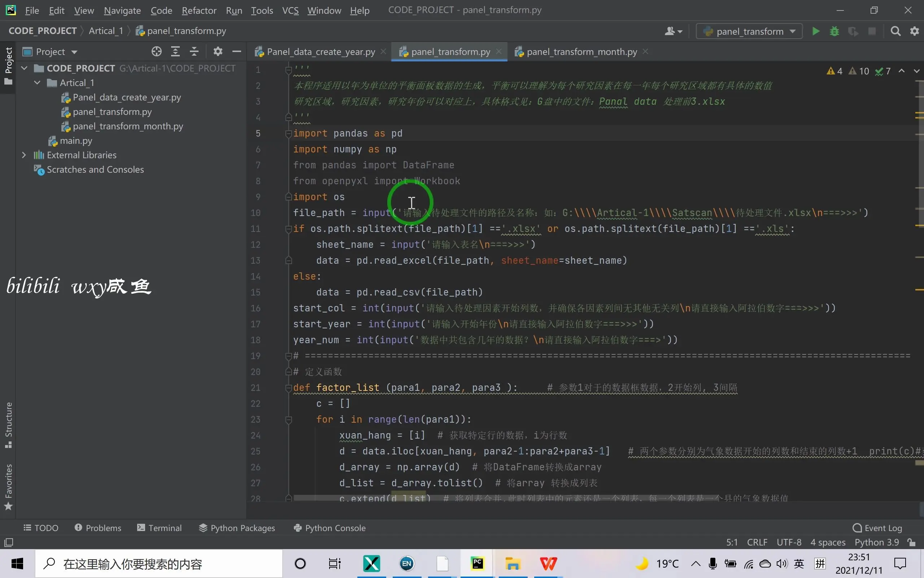
Task: Go to next highlighted error arrow
Action: point(916,71)
